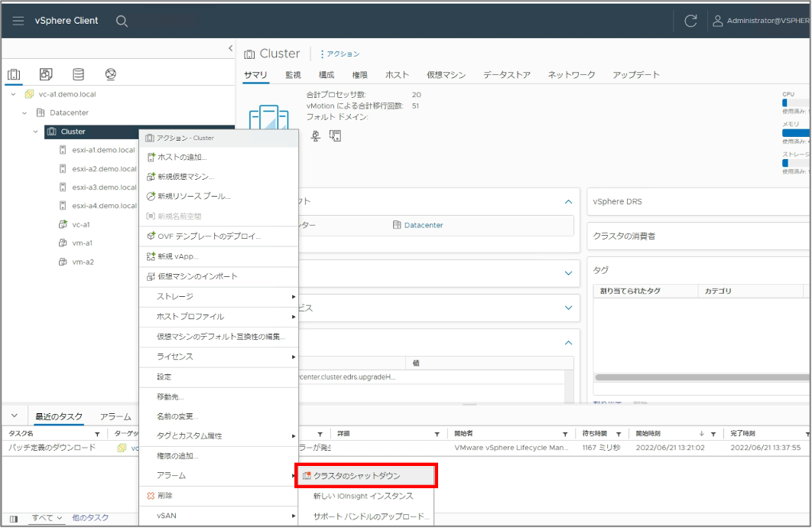Select クラスタのシャットダウン in vSAN submenu

[x=366, y=476]
